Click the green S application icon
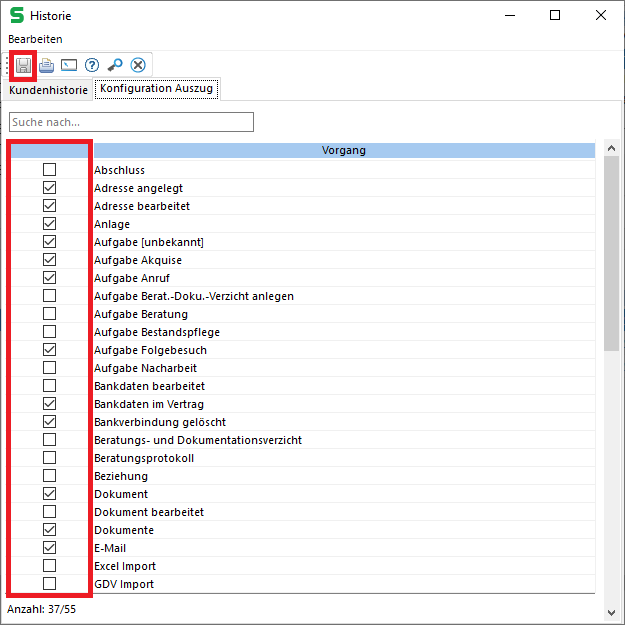The width and height of the screenshot is (625, 625). (x=17, y=16)
